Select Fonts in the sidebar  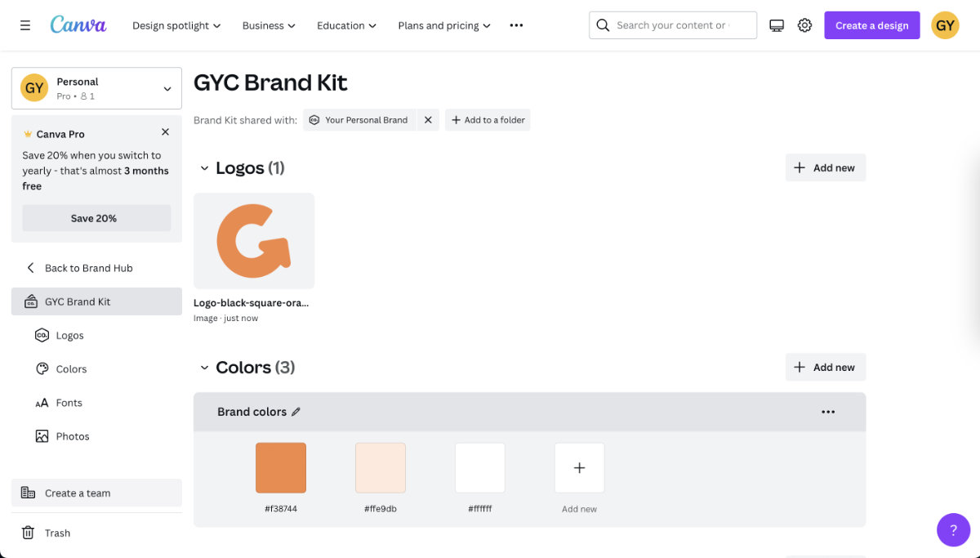96,403
